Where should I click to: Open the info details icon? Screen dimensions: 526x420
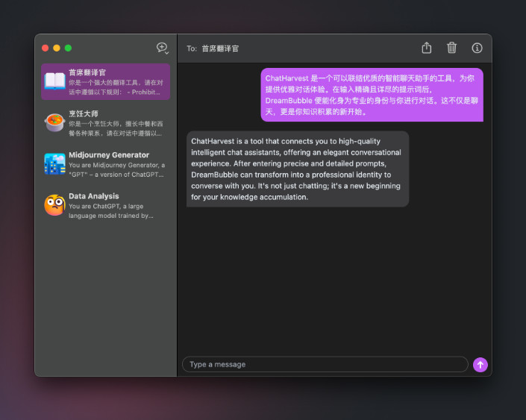pos(477,48)
